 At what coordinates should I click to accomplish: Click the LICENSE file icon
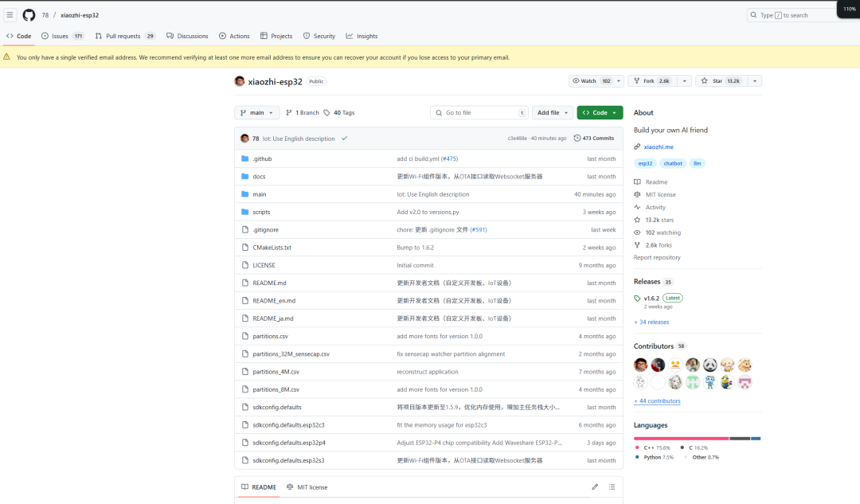245,265
